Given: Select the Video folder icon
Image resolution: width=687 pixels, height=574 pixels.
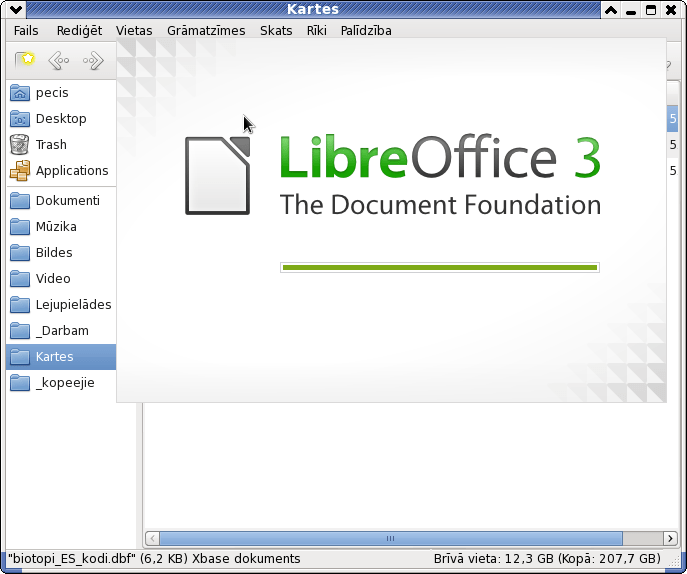Looking at the screenshot, I should (x=20, y=279).
